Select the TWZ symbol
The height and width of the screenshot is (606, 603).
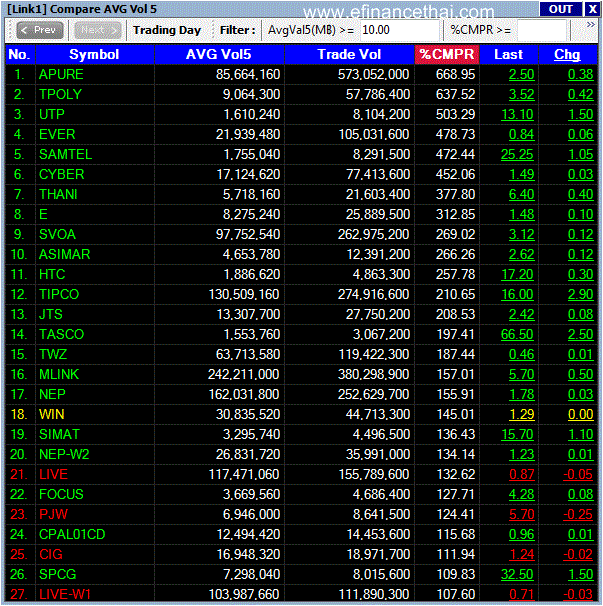tap(53, 355)
